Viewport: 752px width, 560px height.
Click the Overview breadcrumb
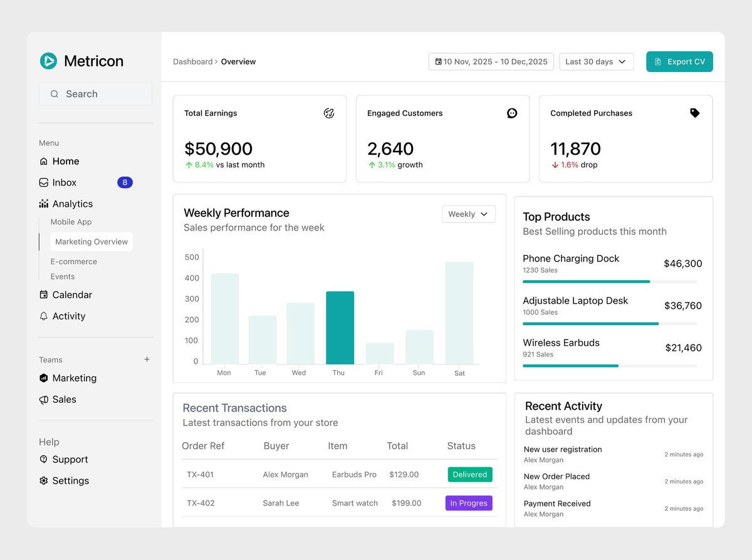pyautogui.click(x=238, y=62)
